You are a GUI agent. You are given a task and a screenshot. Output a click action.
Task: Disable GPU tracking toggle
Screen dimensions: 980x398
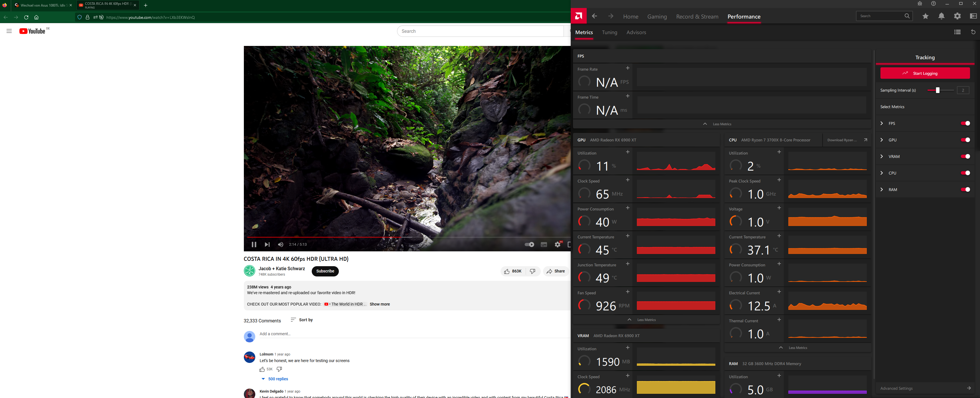pos(965,140)
